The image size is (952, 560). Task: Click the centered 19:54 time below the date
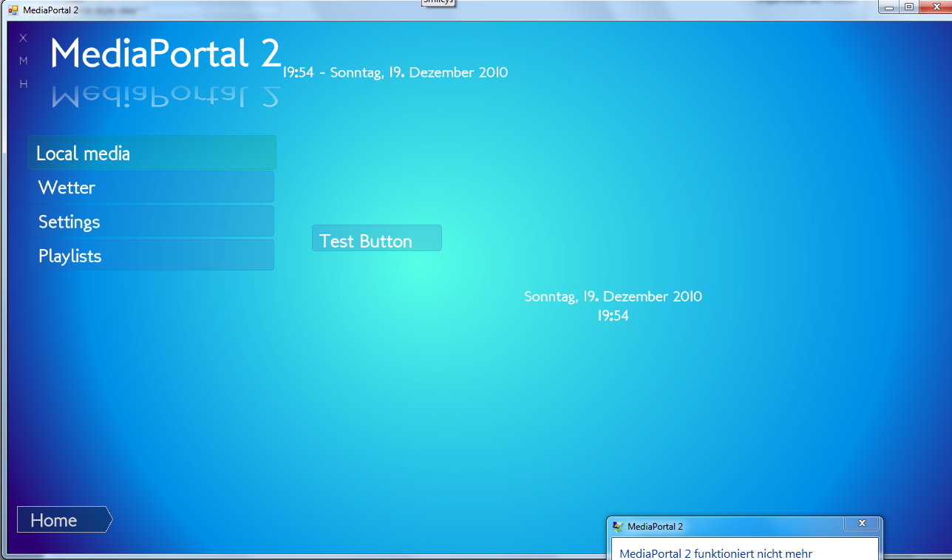[x=613, y=315]
